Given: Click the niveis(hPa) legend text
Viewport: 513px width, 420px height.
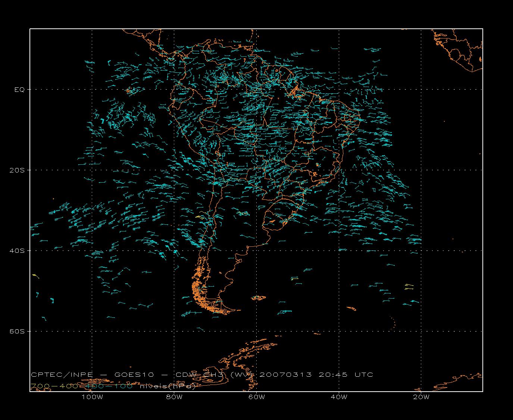Looking at the screenshot, I should [x=168, y=386].
